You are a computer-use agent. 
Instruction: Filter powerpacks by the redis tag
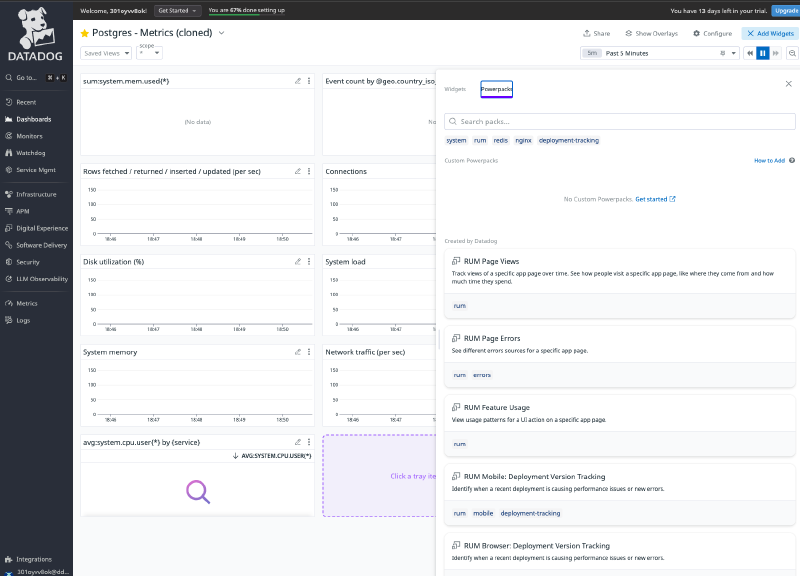pyautogui.click(x=500, y=141)
